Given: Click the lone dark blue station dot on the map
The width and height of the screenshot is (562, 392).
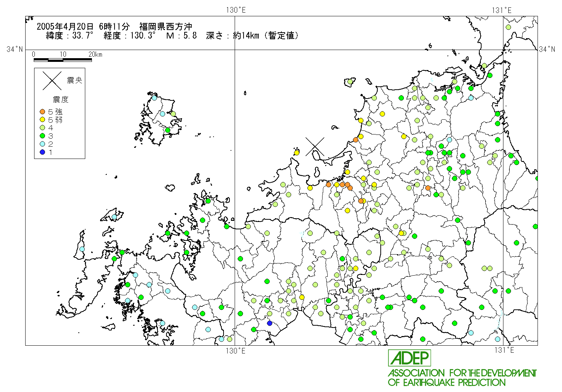Looking at the screenshot, I should coord(270,323).
